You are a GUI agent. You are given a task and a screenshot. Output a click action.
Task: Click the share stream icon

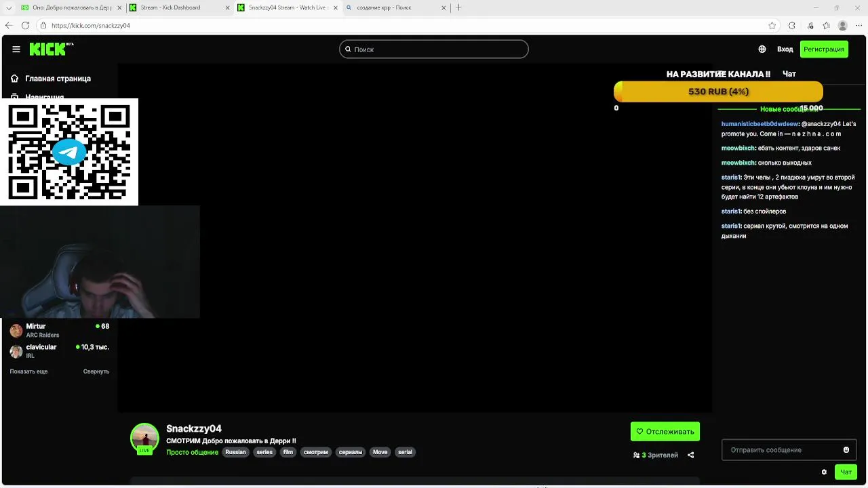(691, 455)
